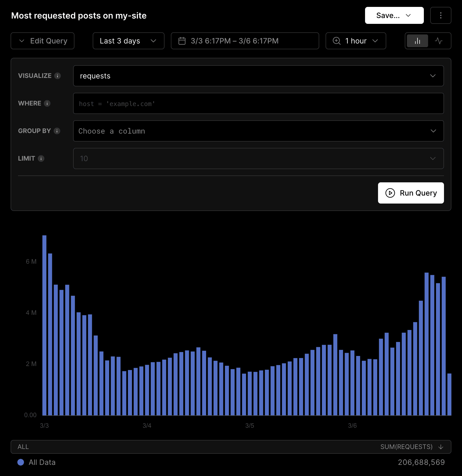The height and width of the screenshot is (476, 462).
Task: Focus the WHERE filter input field
Action: (258, 103)
